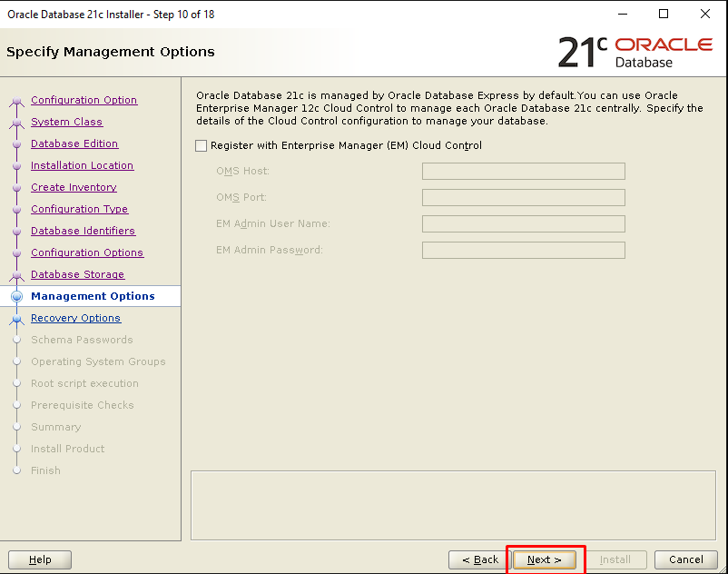Proceed with the Next button
Viewport: 728px width, 574px height.
tap(544, 559)
